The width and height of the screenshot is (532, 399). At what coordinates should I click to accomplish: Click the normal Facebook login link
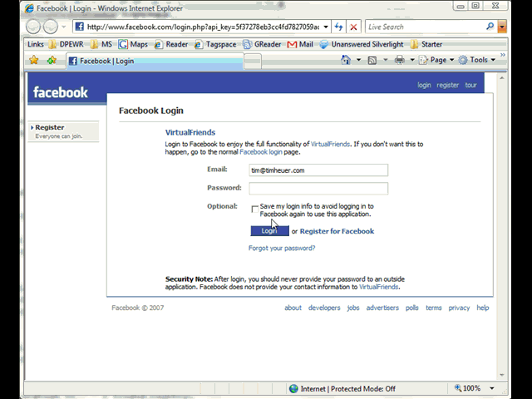(x=261, y=152)
